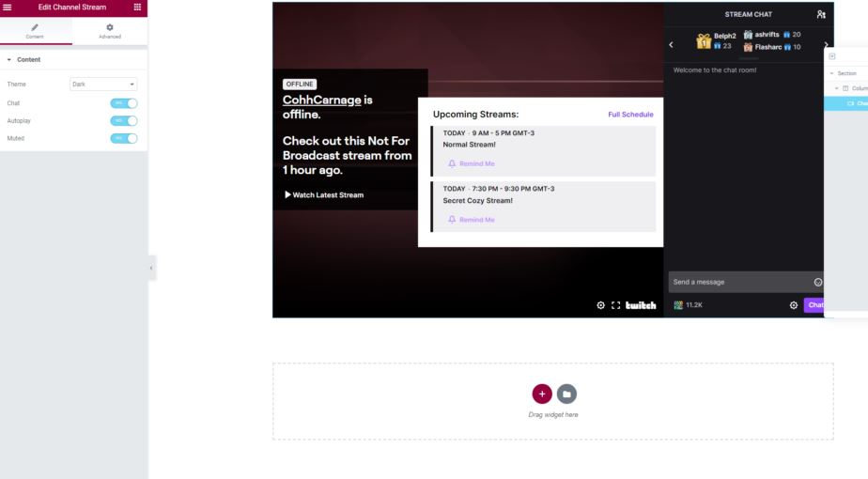
Task: Collapse the editor side panel handle
Action: tap(151, 268)
